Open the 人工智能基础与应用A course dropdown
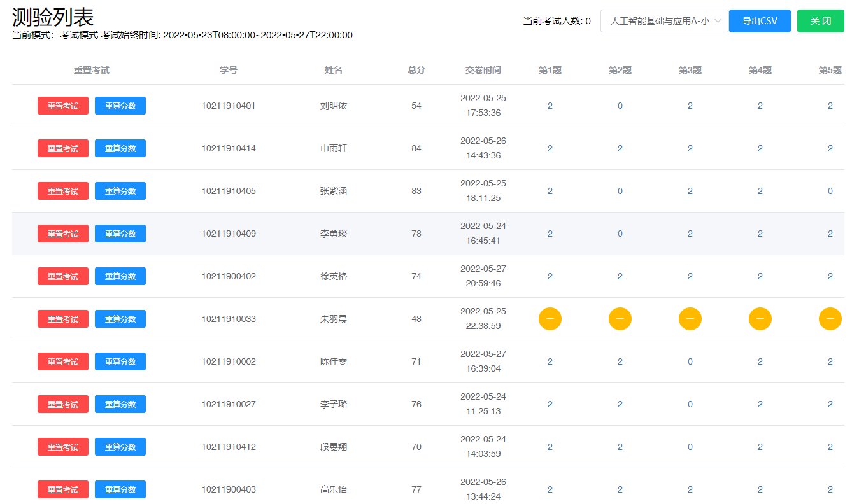 (660, 21)
